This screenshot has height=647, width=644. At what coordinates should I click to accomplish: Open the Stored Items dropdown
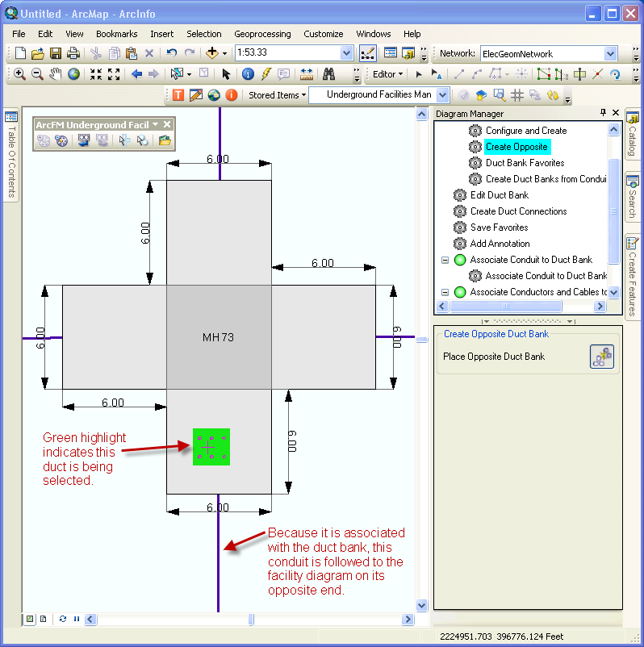(x=277, y=95)
